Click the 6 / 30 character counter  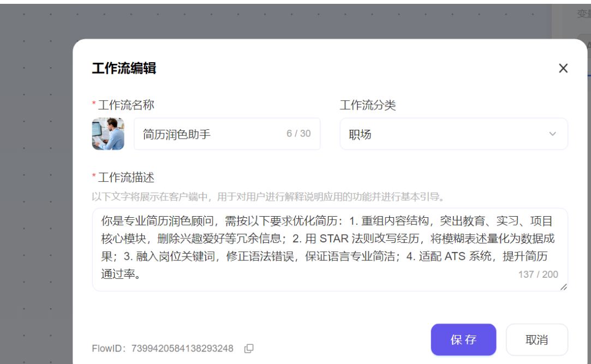click(299, 134)
